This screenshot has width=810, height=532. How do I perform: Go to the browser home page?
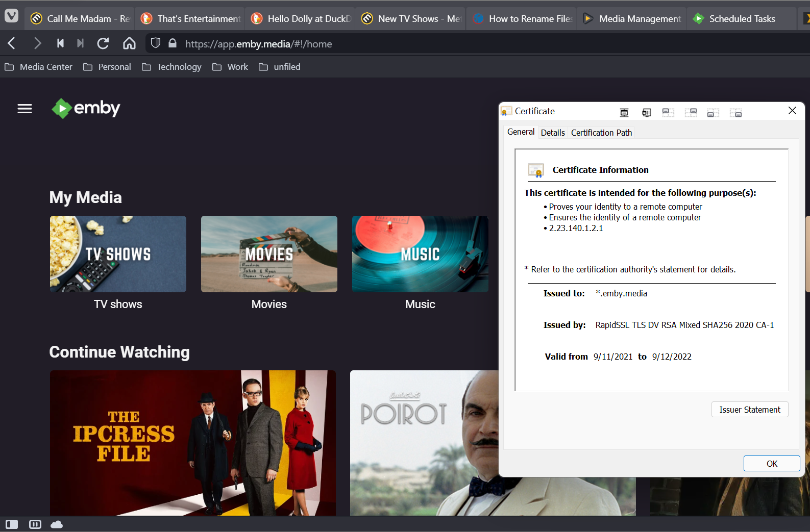129,44
